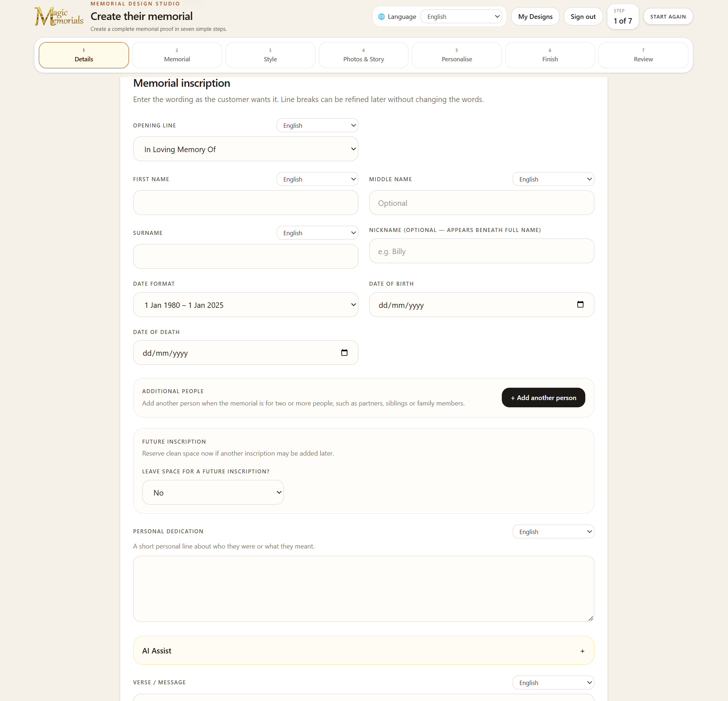Screen dimensions: 728x701
Task: Click into the Middle Name Optional field
Action: coord(481,203)
